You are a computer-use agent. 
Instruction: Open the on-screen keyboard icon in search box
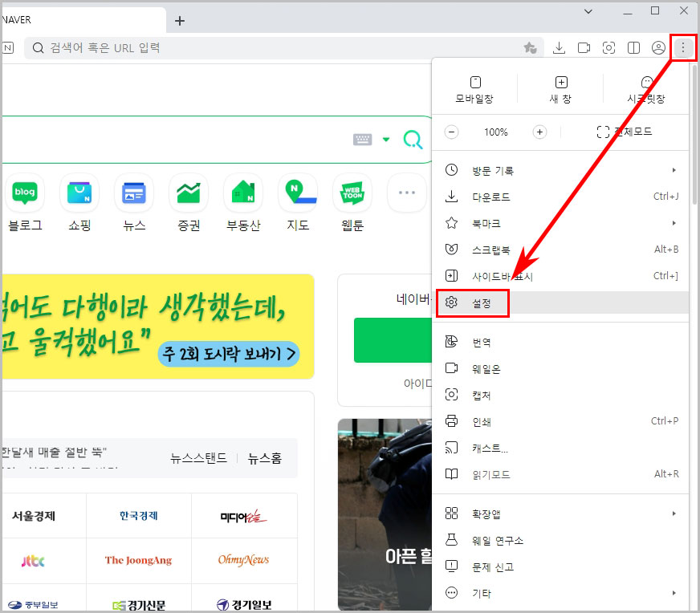(x=362, y=140)
